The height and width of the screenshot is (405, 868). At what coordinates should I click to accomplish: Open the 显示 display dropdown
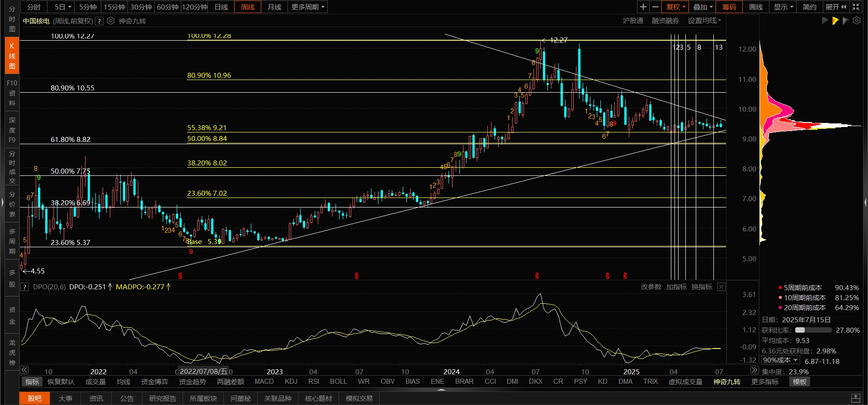(x=783, y=7)
